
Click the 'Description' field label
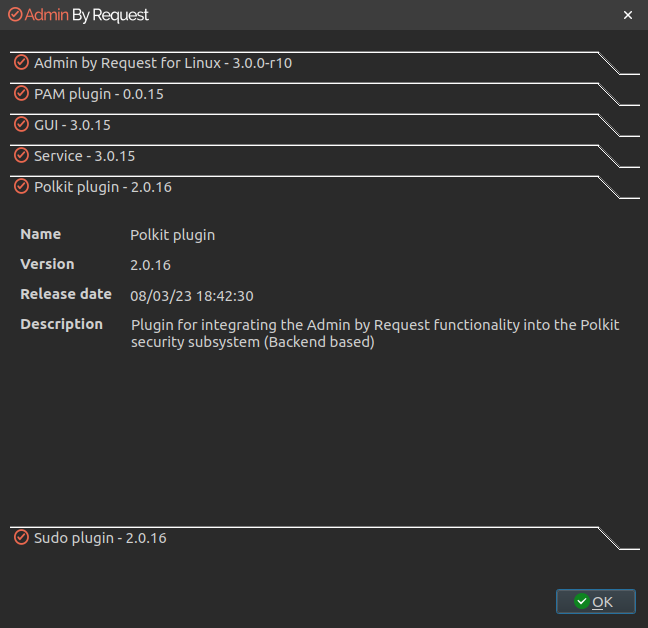click(62, 325)
